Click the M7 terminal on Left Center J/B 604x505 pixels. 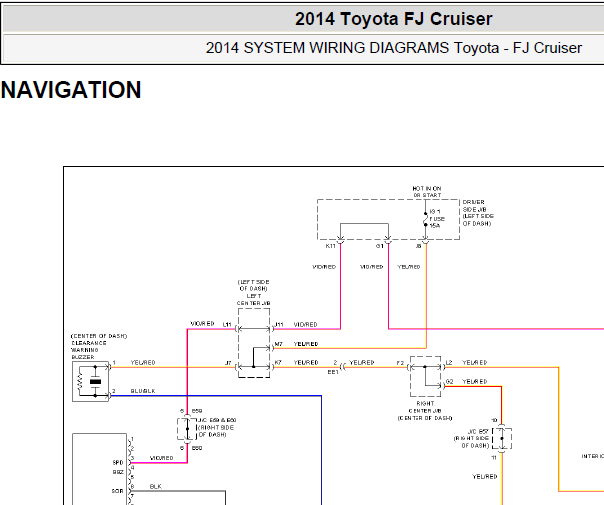(272, 347)
